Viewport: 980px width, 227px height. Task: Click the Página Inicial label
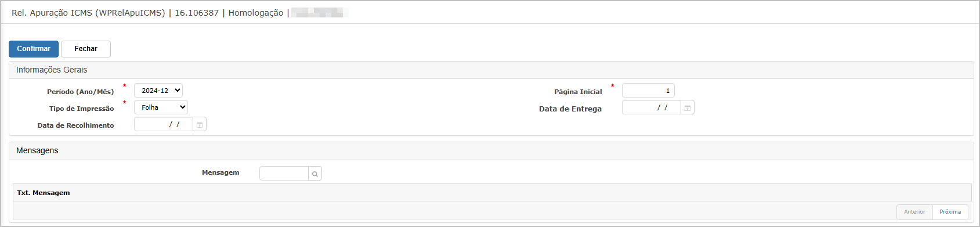578,92
